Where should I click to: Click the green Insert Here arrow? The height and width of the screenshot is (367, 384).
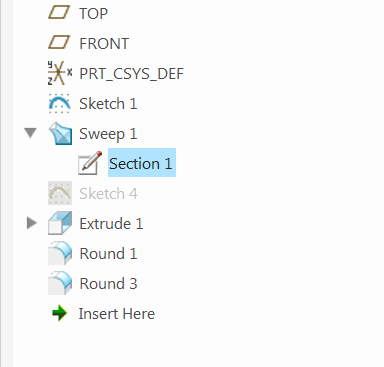tap(60, 313)
